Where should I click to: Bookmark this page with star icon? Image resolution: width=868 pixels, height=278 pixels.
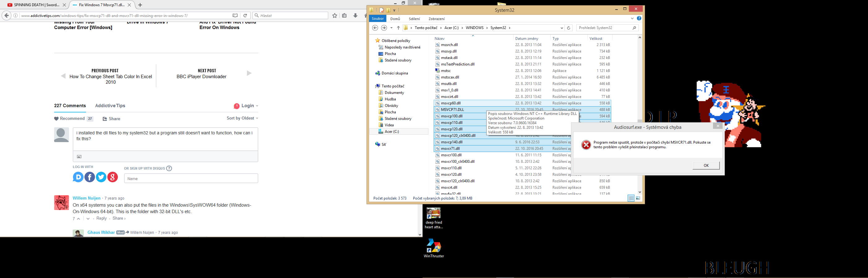click(x=335, y=15)
